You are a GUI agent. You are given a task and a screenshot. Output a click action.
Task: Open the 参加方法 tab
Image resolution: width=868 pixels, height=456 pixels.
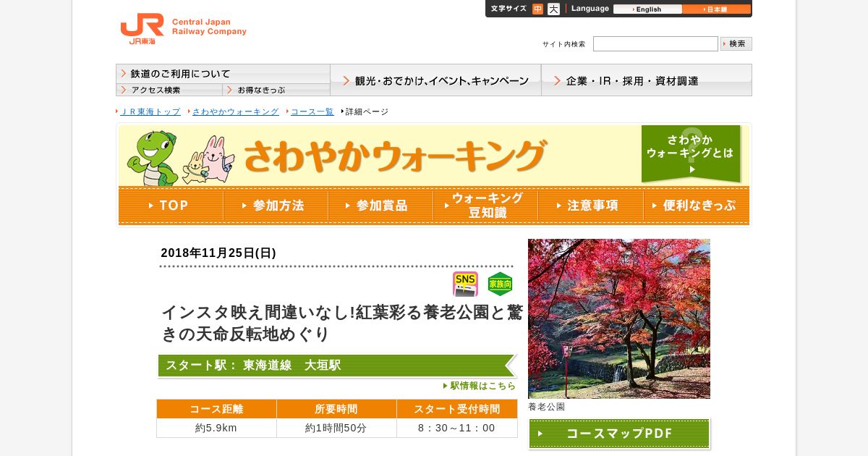click(276, 206)
